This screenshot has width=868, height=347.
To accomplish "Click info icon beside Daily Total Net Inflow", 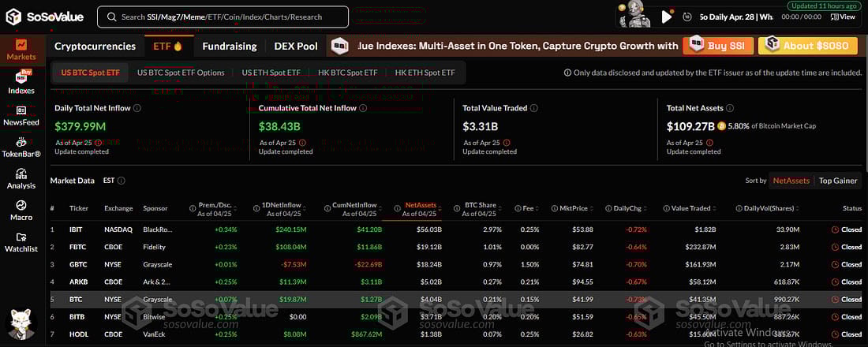I will pyautogui.click(x=137, y=109).
